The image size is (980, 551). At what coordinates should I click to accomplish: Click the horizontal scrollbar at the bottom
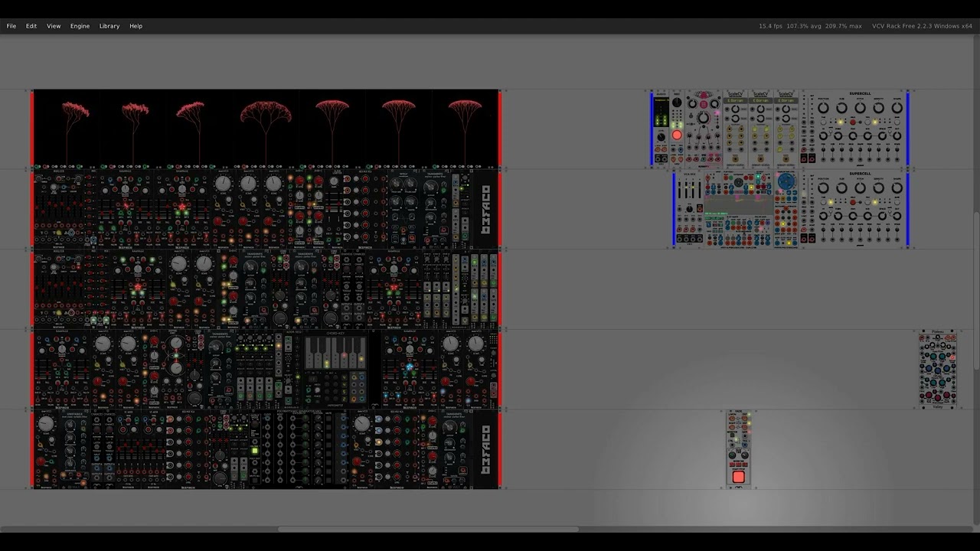click(429, 529)
